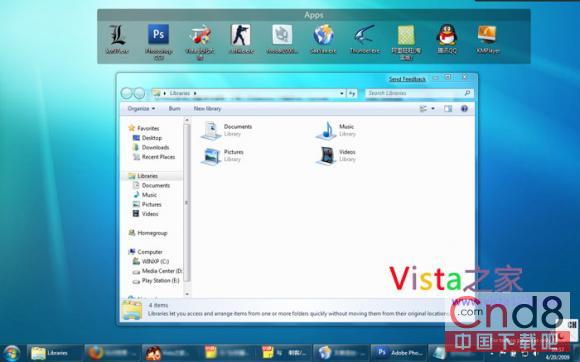
Task: Click the Burn toolbar item
Action: pos(174,109)
